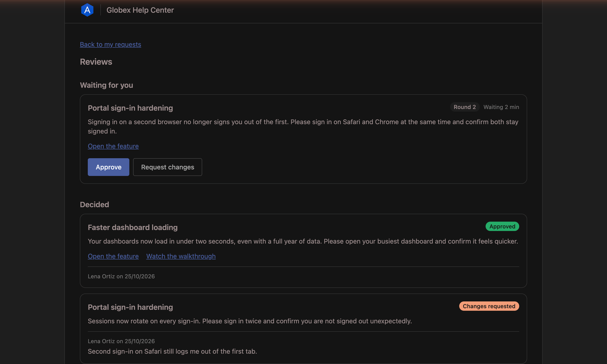Click the Request changes button
607x364 pixels.
(168, 167)
